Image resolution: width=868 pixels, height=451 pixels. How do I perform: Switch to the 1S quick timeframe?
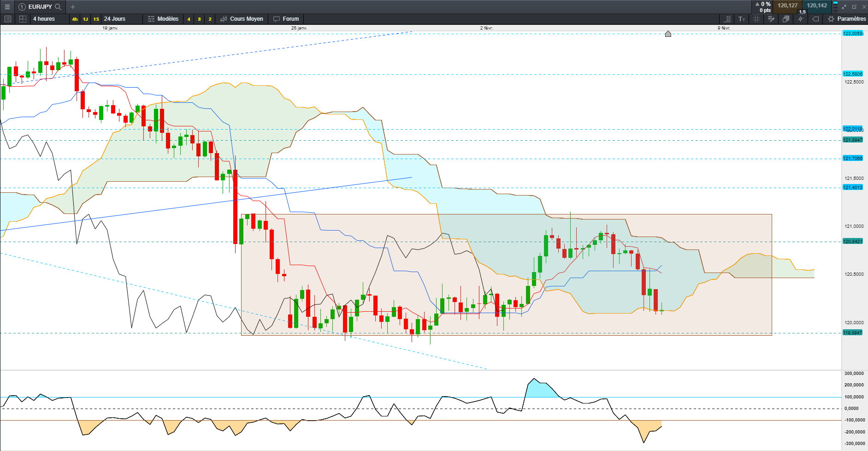[x=96, y=19]
